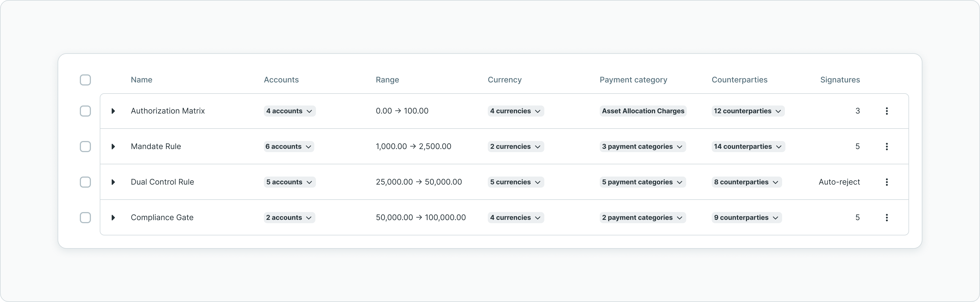Open kebab menu for Dual Control Rule
This screenshot has width=980, height=302.
887,182
